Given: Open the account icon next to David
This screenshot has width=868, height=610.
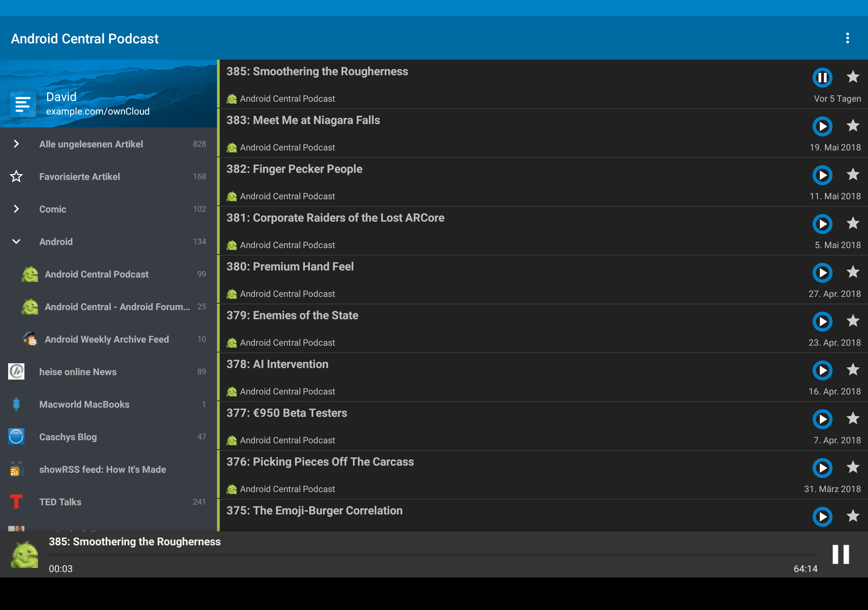Looking at the screenshot, I should [23, 104].
